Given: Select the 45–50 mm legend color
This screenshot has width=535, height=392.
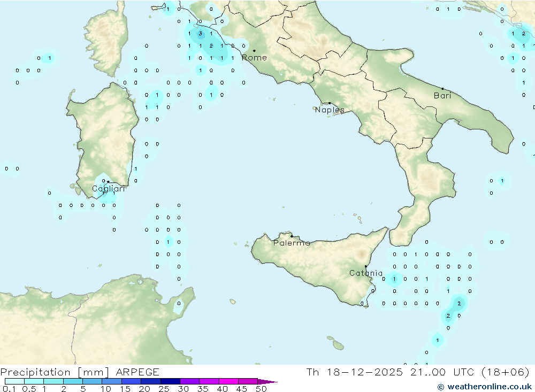Looking at the screenshot, I should [x=248, y=381].
